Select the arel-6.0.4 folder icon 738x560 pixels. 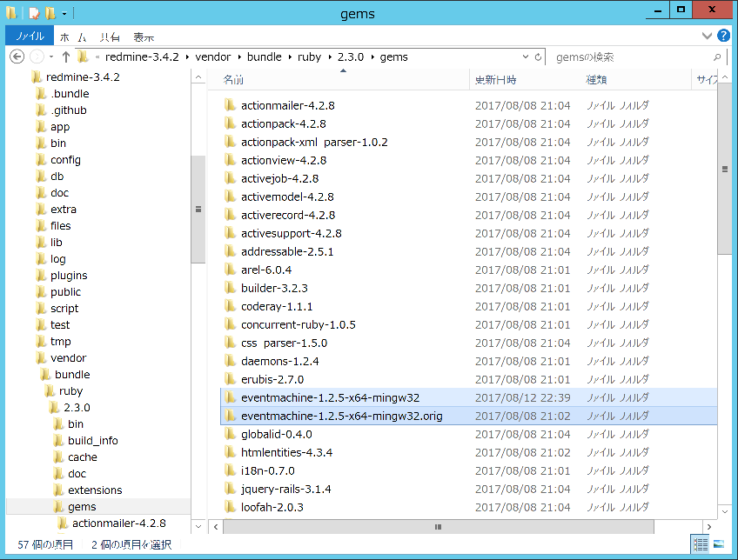[230, 270]
